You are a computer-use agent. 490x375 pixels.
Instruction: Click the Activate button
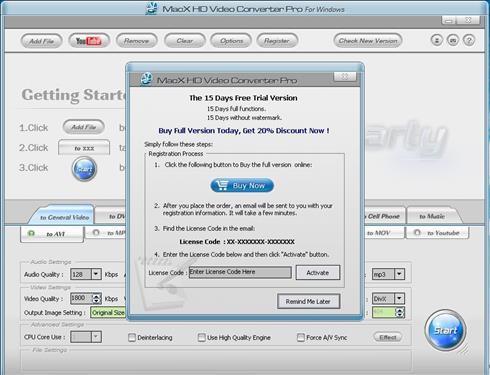[318, 273]
